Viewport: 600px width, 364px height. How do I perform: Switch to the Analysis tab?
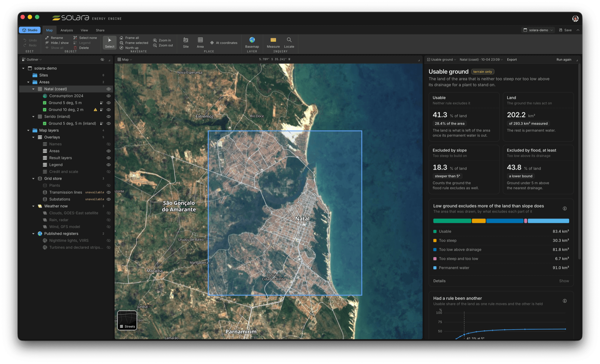(67, 30)
